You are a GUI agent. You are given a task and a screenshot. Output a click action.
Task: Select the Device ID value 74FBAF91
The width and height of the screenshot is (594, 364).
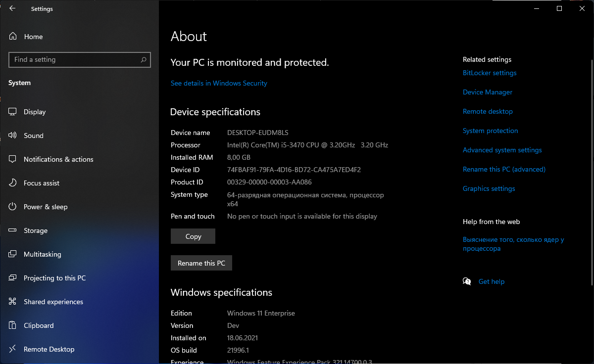click(294, 170)
